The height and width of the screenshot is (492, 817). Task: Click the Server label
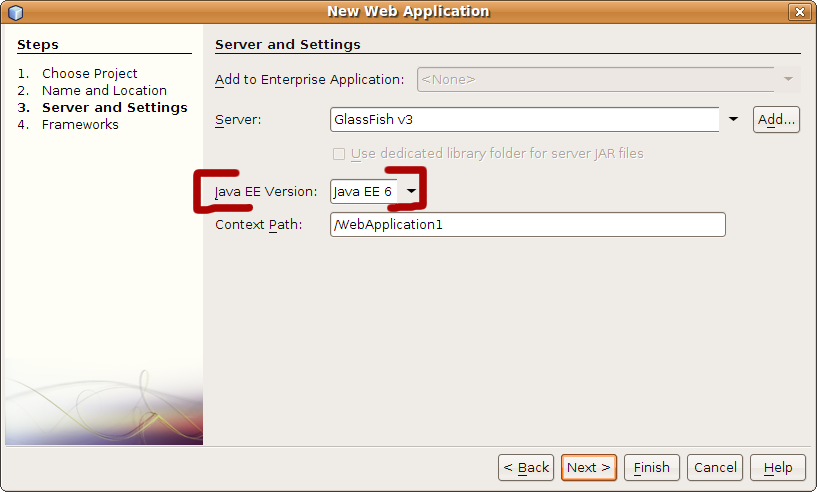click(x=238, y=120)
